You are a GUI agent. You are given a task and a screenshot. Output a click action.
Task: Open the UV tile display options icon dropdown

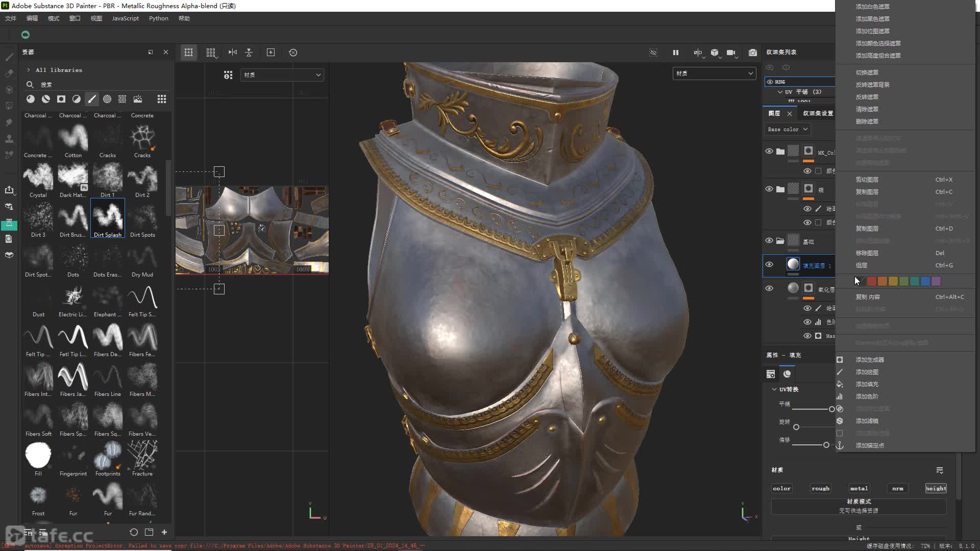(228, 75)
